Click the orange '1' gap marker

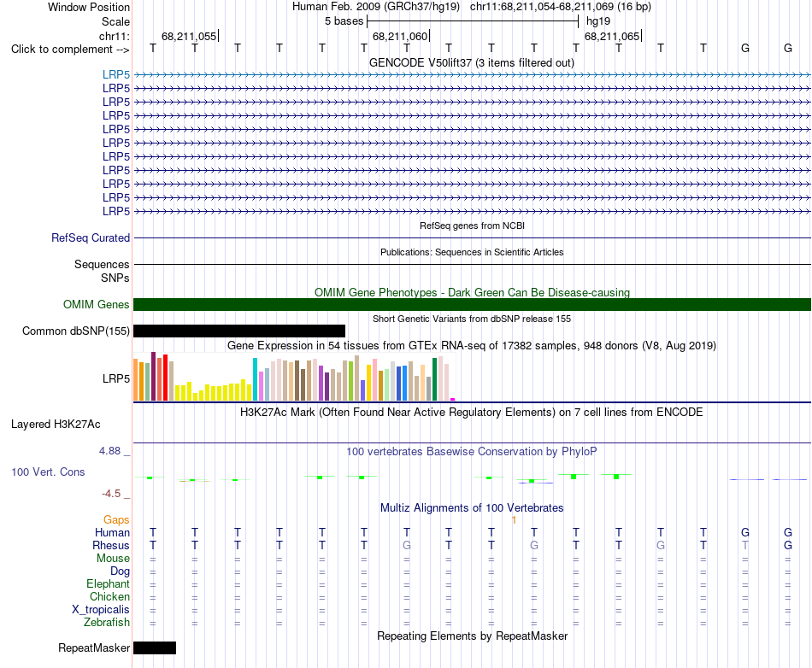[514, 520]
